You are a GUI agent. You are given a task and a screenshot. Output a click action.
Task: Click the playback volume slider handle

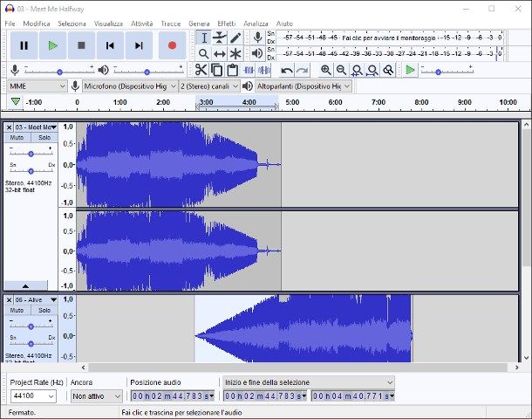click(x=147, y=72)
